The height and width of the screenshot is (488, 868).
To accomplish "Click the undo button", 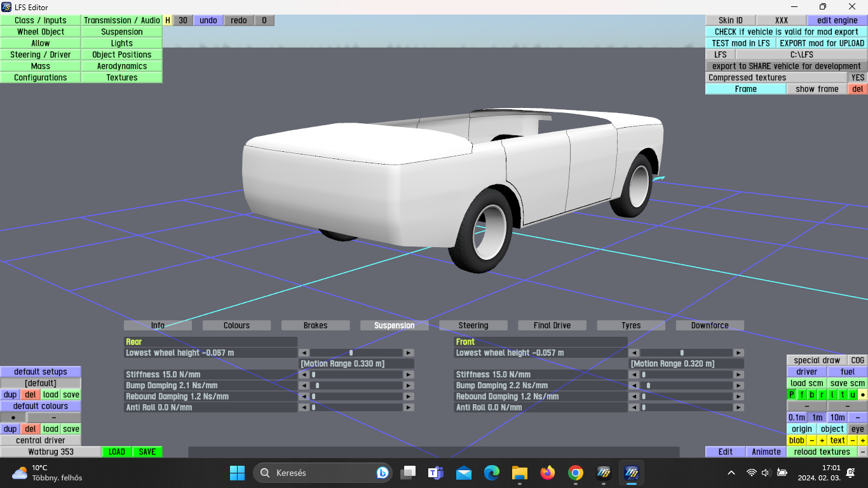I will pyautogui.click(x=208, y=20).
